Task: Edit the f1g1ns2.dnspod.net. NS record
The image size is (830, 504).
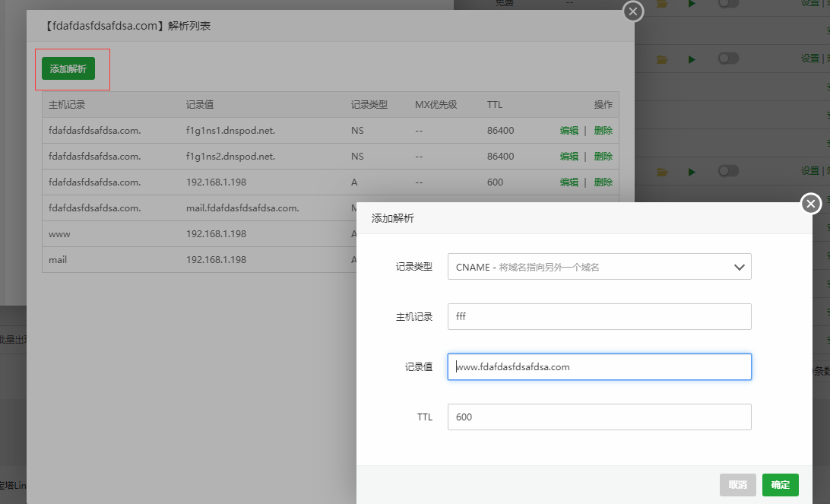Action: coord(569,157)
